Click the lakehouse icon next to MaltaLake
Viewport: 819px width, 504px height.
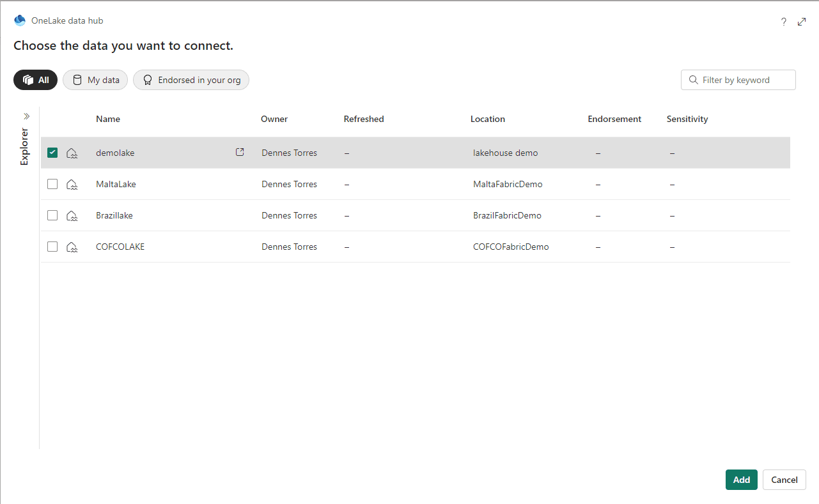tap(72, 184)
